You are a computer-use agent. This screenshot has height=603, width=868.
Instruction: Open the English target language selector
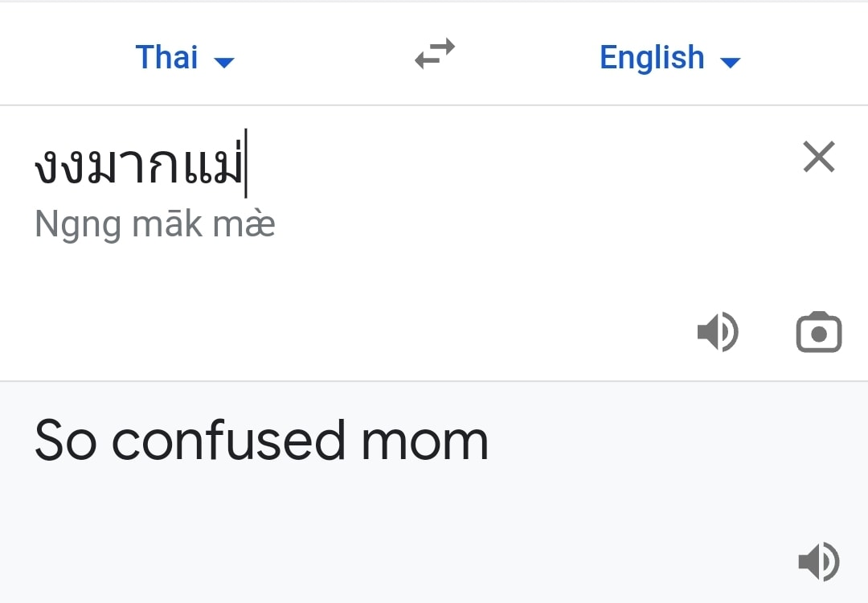pyautogui.click(x=671, y=57)
